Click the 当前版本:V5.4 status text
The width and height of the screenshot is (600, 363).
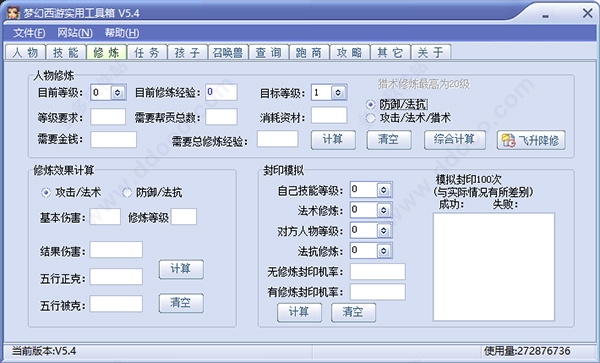point(44,351)
